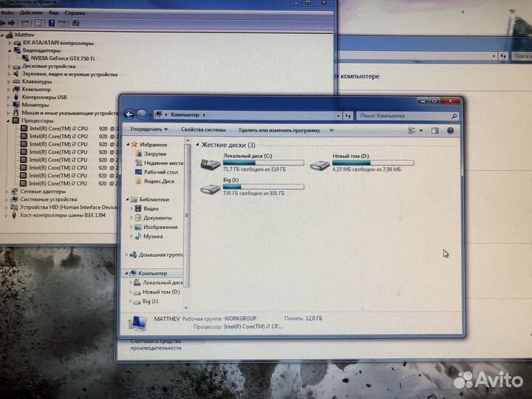The width and height of the screenshot is (532, 399).
Task: Click the Back button in Explorer window
Action: point(129,115)
